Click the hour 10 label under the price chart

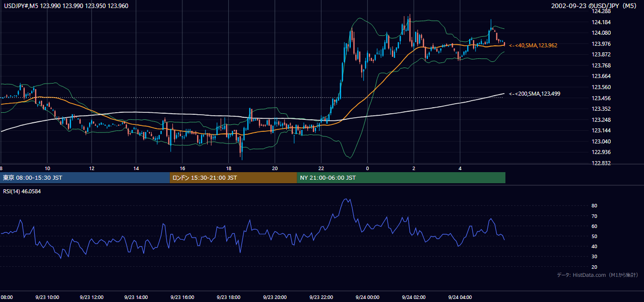[47, 169]
